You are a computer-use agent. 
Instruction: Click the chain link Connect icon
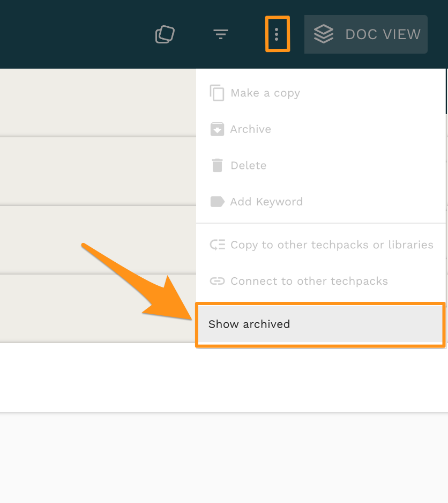tap(216, 280)
